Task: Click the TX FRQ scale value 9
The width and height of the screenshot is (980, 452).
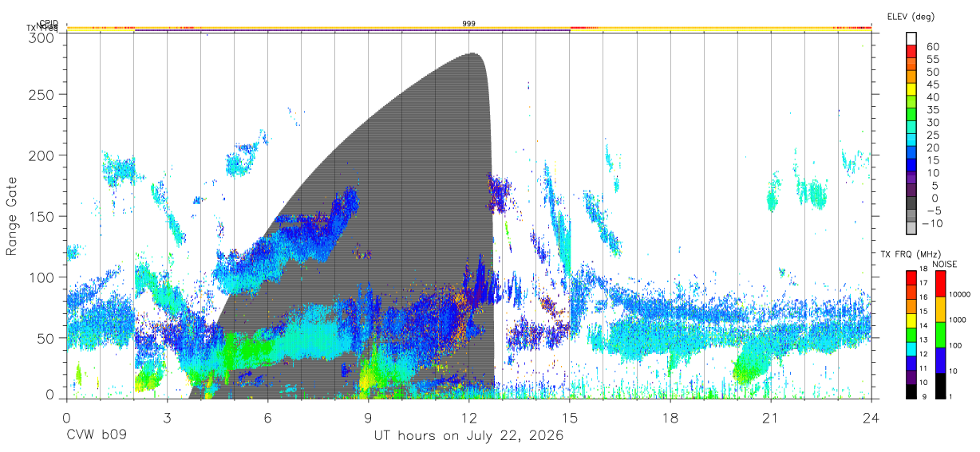Action: coord(923,398)
